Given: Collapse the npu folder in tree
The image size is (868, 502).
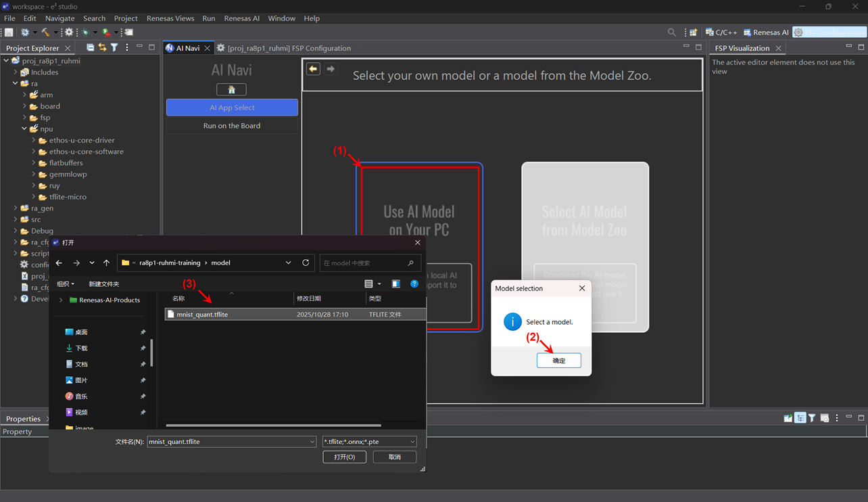Looking at the screenshot, I should (x=24, y=129).
